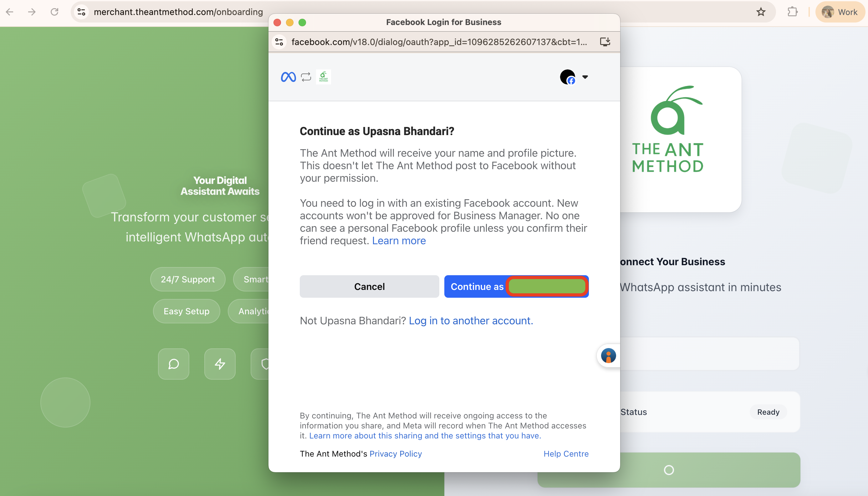Image resolution: width=868 pixels, height=496 pixels.
Task: Click the chat bubble feature icon
Action: click(x=173, y=364)
